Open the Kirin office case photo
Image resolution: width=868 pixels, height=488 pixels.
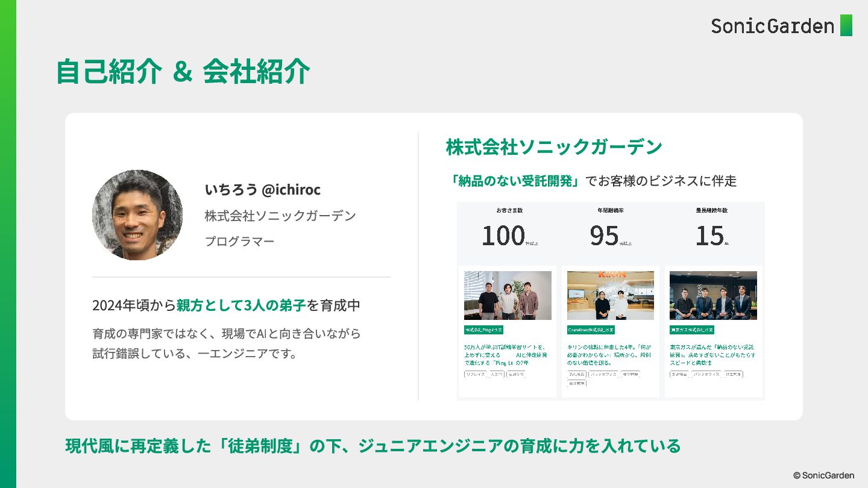click(611, 295)
